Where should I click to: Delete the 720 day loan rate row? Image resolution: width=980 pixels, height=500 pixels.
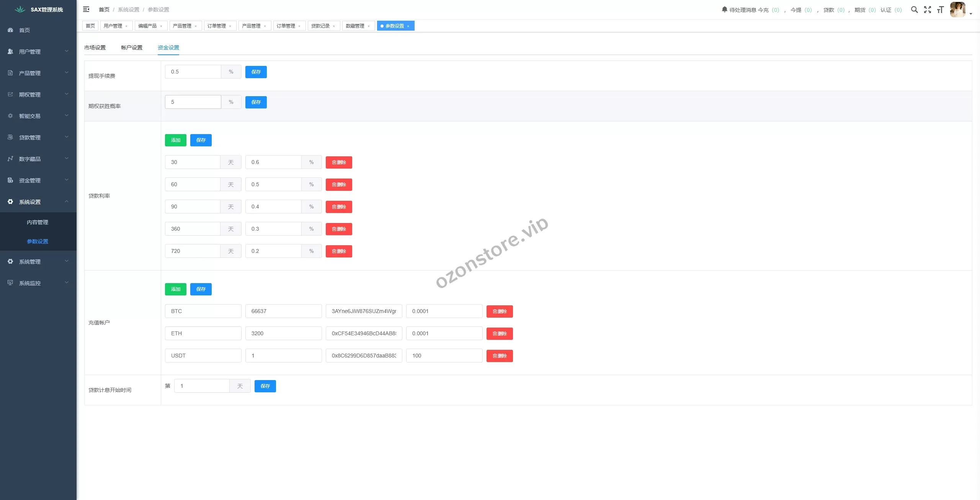(x=338, y=251)
